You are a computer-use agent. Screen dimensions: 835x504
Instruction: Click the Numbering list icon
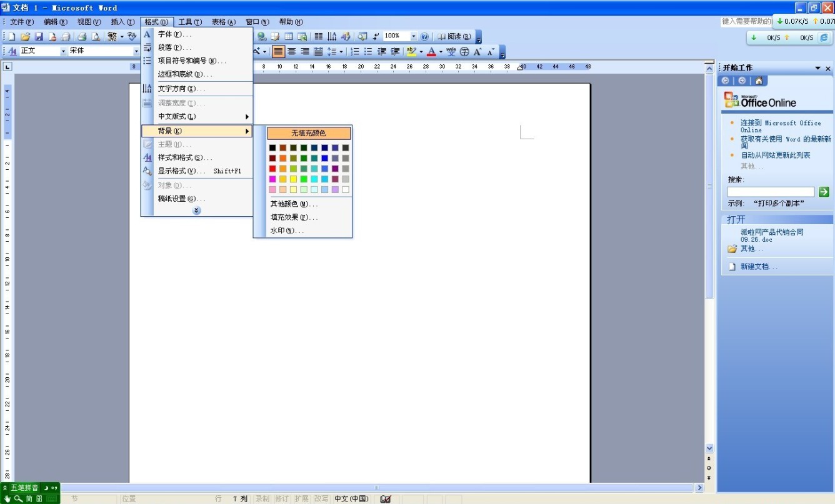355,52
